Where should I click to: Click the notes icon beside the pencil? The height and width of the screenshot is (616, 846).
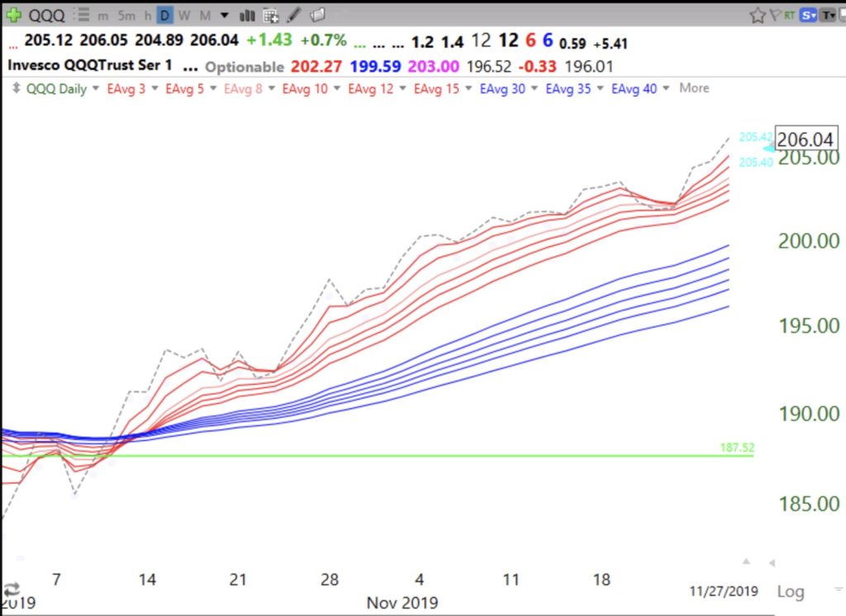tap(318, 15)
